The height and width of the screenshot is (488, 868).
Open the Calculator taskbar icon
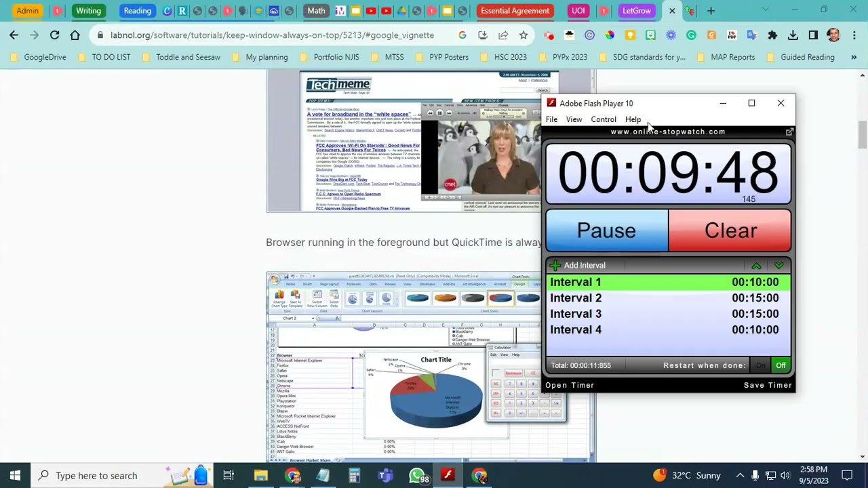pos(354,475)
